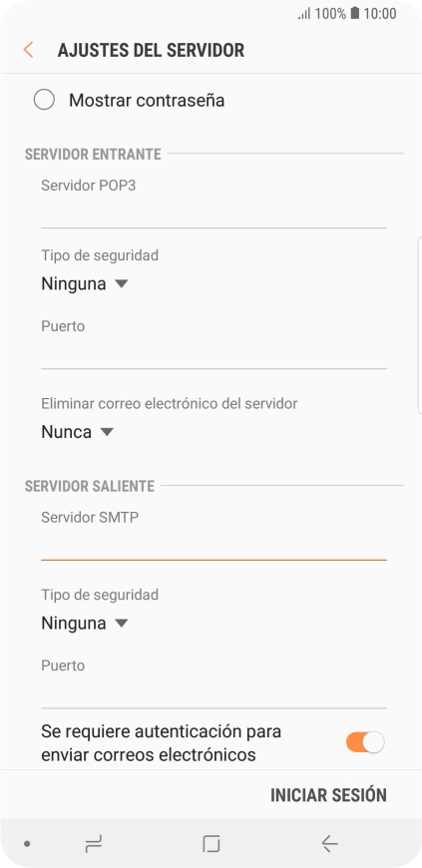Open recent apps from navigation bar

pos(94,844)
